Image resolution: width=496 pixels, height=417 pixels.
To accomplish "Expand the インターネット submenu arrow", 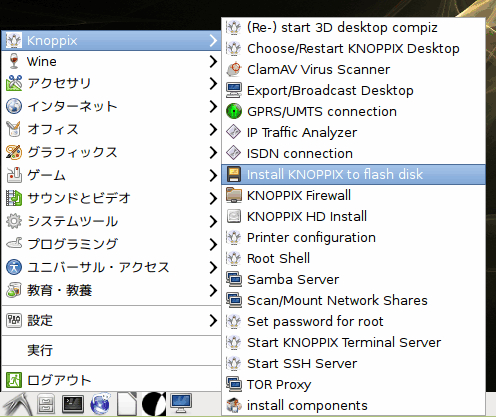I will coord(213,106).
